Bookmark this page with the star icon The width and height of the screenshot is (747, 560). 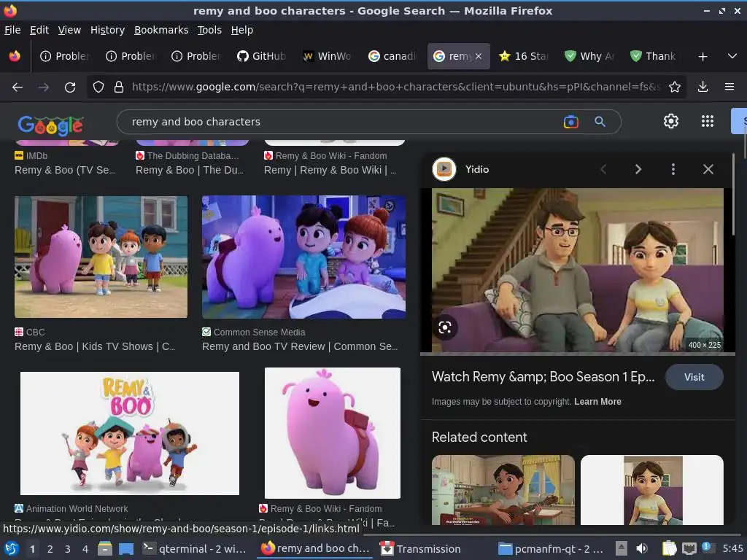[x=674, y=87]
